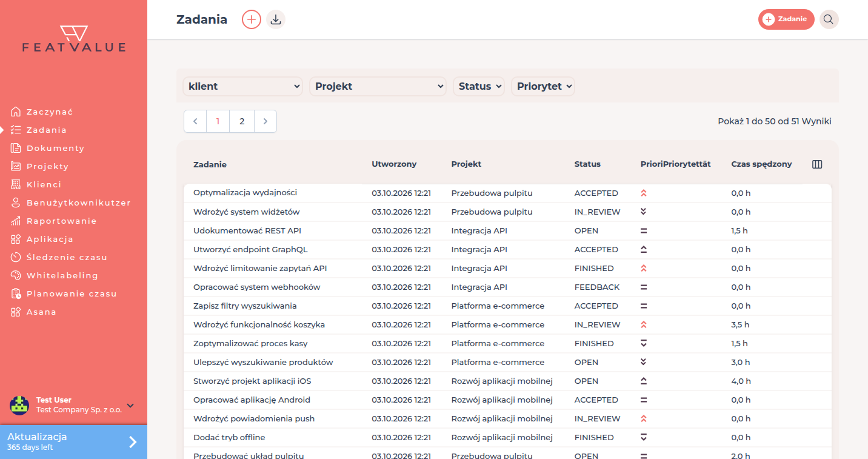Click the red Zadanie add button
Screen dimensions: 868x459
[786, 19]
